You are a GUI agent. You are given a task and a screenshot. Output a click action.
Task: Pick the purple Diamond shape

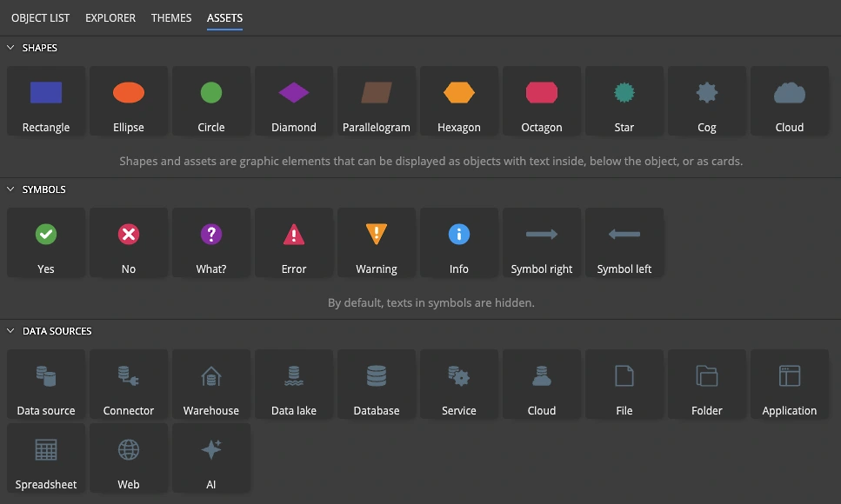coord(294,101)
